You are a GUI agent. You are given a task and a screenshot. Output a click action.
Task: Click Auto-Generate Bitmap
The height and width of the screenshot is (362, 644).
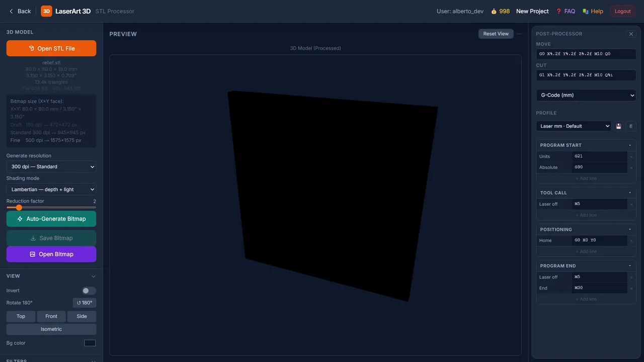(51, 219)
